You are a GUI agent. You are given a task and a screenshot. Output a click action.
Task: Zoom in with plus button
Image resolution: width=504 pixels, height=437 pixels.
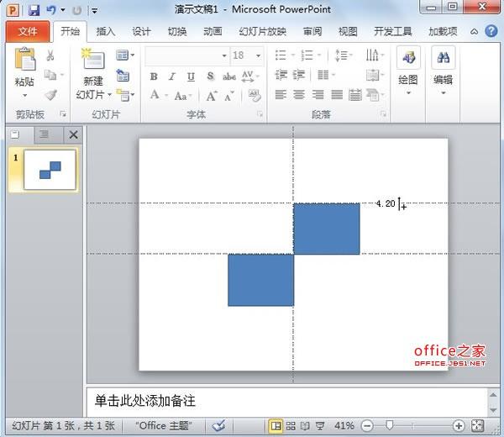pyautogui.click(x=459, y=426)
